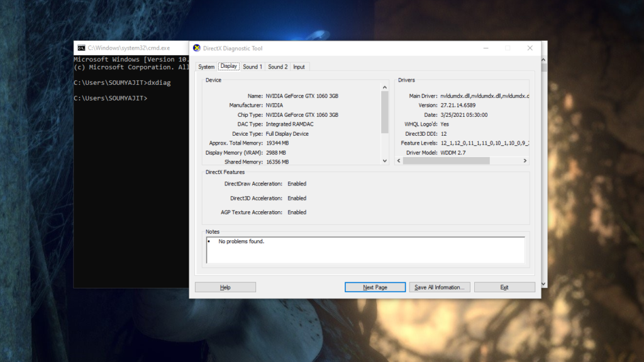Click Drivers panel scroll left arrow

point(399,161)
